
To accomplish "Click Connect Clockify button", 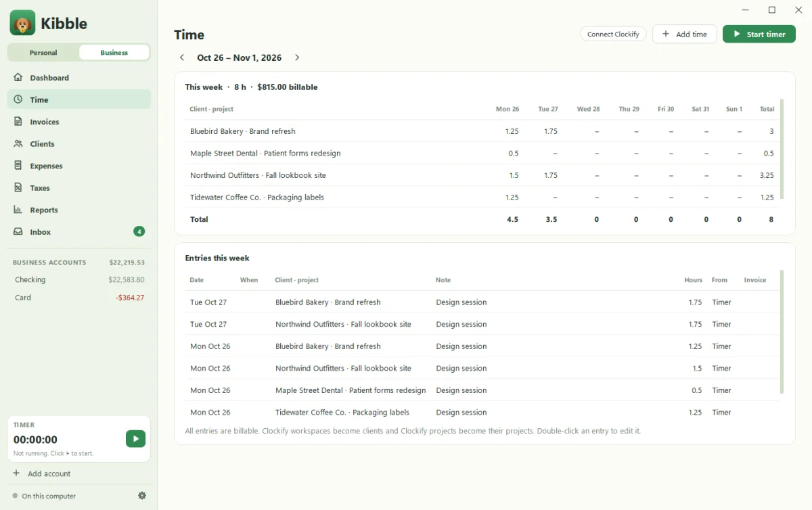I will click(613, 34).
